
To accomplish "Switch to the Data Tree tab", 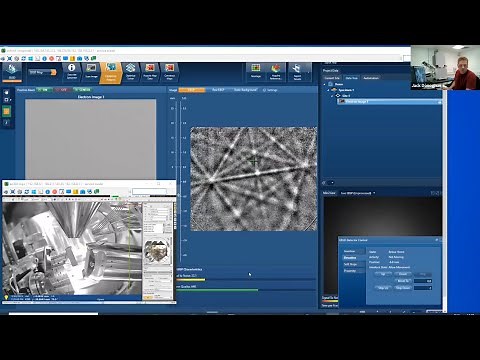I will tap(351, 78).
